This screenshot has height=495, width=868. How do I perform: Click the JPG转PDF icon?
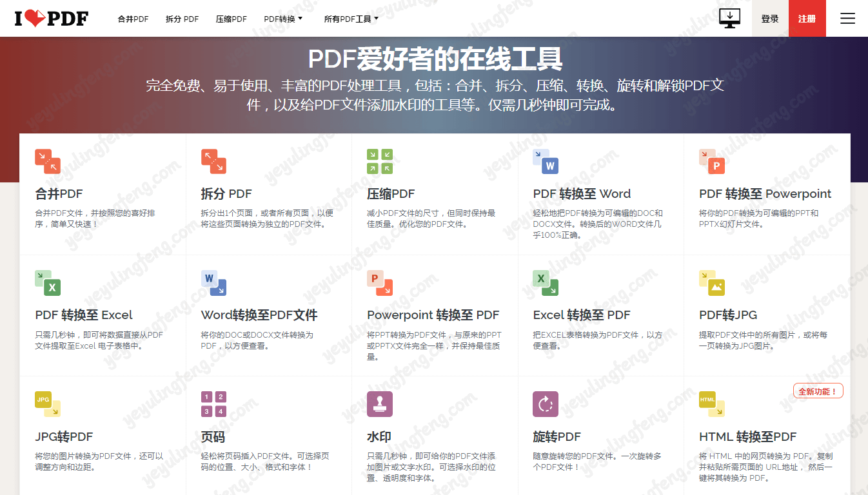pyautogui.click(x=48, y=404)
